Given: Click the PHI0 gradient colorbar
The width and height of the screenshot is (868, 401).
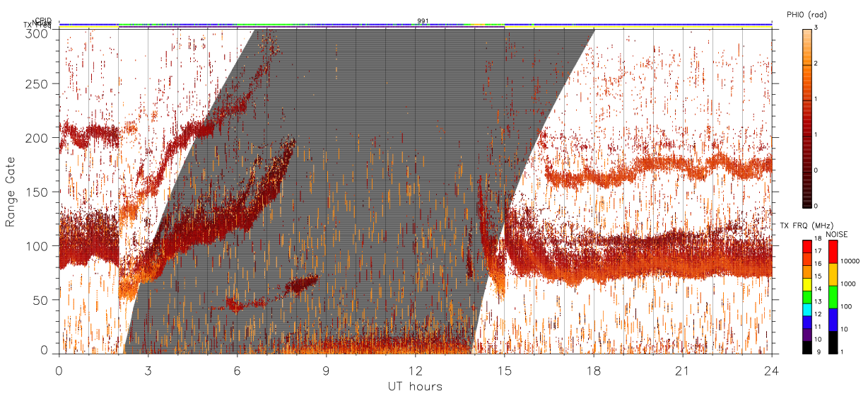Looking at the screenshot, I should click(807, 117).
